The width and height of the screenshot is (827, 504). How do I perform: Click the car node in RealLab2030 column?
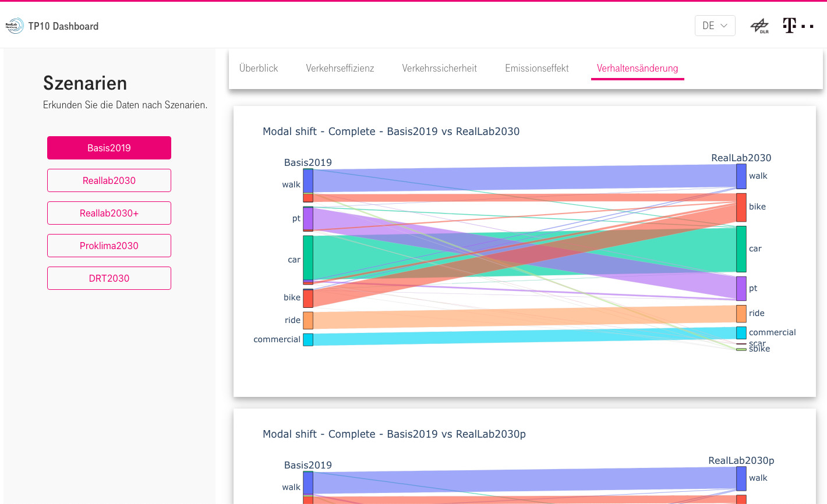tap(741, 249)
